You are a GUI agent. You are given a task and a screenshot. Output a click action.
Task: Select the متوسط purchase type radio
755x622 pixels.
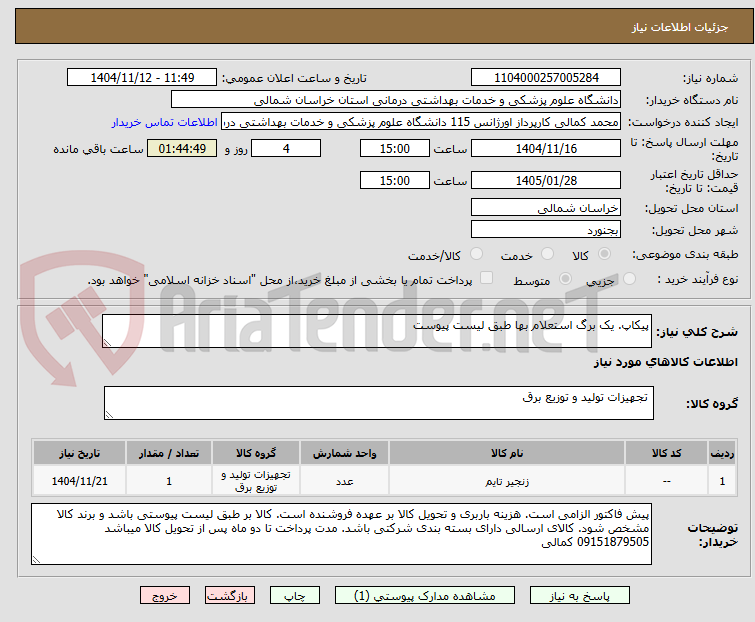[x=565, y=279]
